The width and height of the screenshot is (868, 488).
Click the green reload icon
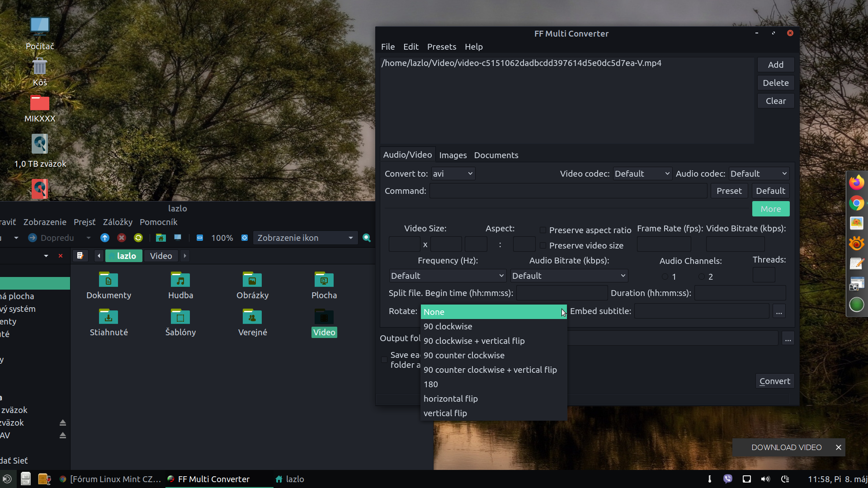point(138,238)
